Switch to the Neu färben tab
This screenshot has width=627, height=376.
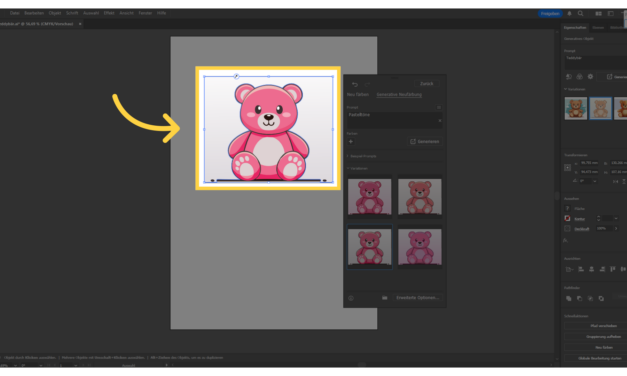tap(358, 95)
